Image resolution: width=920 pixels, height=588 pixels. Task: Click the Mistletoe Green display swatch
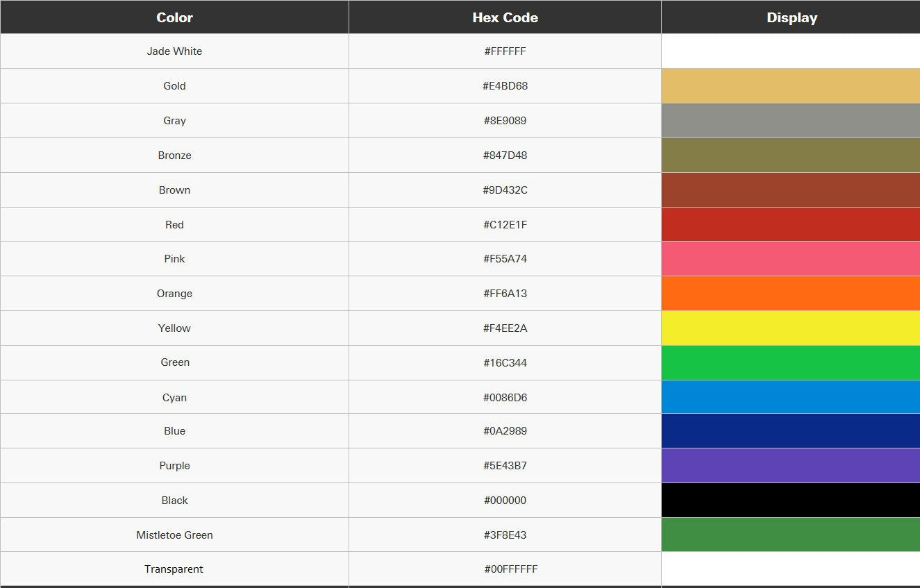pos(790,535)
